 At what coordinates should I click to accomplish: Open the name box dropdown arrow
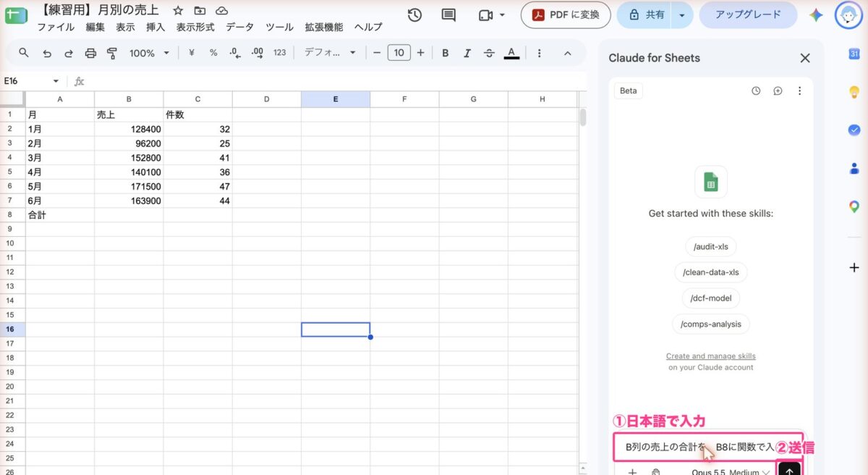[56, 81]
